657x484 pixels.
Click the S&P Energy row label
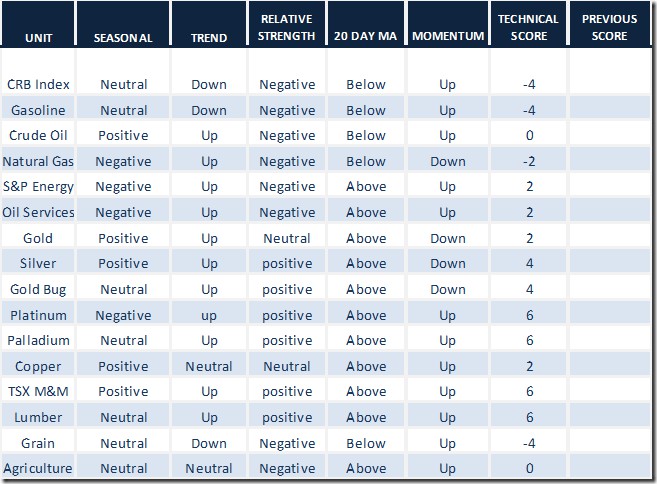tap(38, 186)
